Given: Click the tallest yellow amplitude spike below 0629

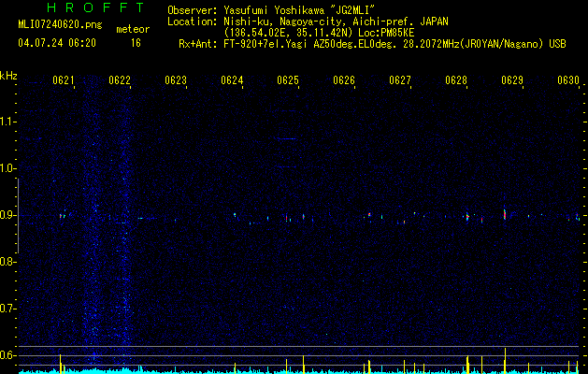Looking at the screenshot, I should (505, 361).
